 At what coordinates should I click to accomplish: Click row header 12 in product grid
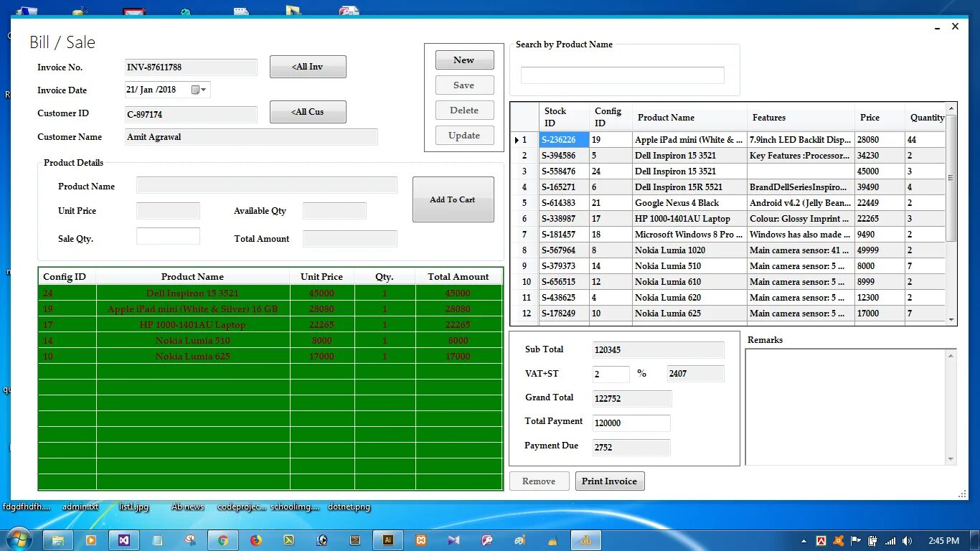524,314
